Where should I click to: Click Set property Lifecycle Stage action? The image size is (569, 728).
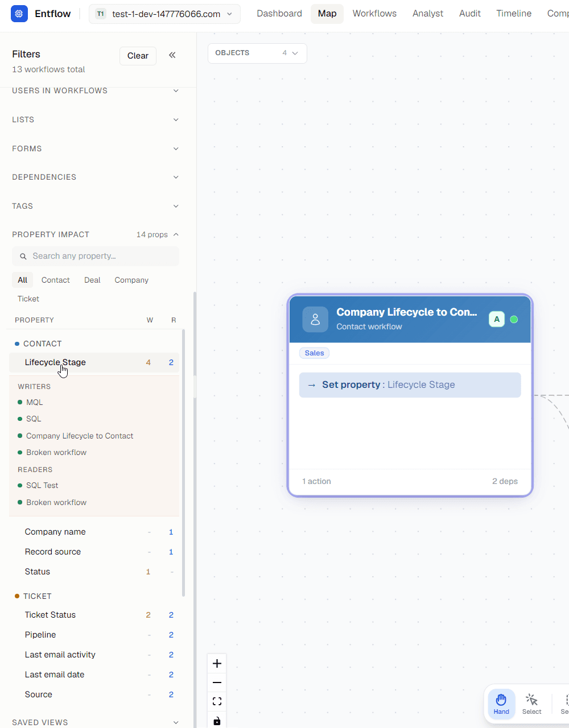pyautogui.click(x=410, y=385)
